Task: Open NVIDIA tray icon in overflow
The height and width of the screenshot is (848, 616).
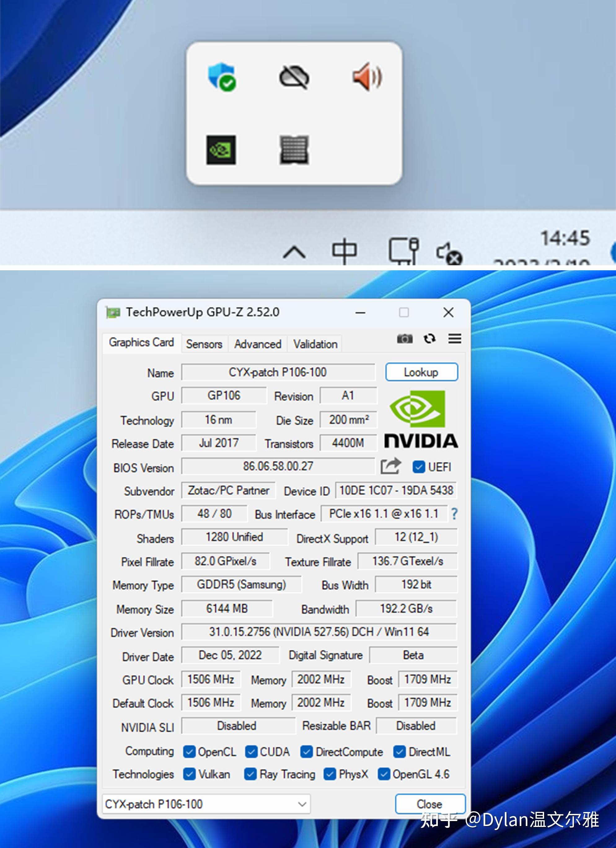Action: pyautogui.click(x=221, y=150)
